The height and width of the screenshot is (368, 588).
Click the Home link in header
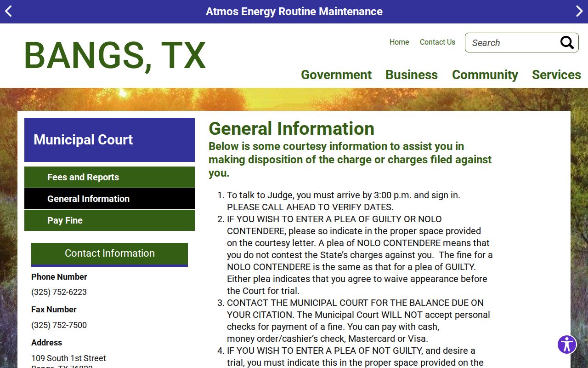pos(399,42)
